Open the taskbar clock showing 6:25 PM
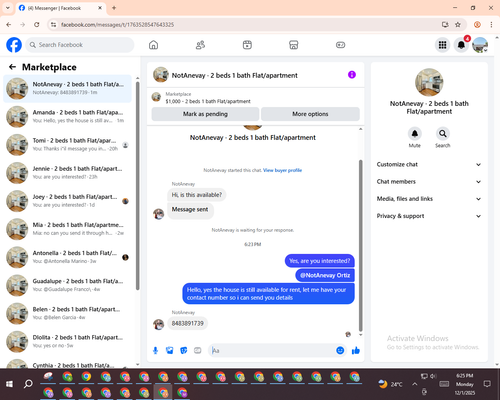Viewport: 500px width, 400px height. 465,384
